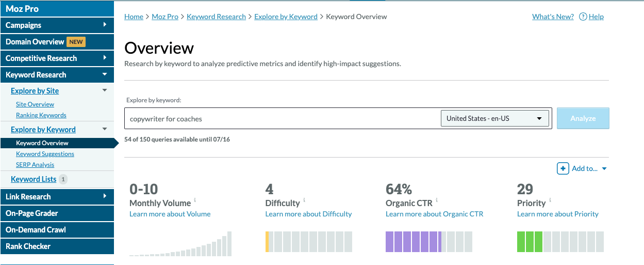This screenshot has height=265, width=644.
Task: Select SERP Analysis in sidebar
Action: 35,165
